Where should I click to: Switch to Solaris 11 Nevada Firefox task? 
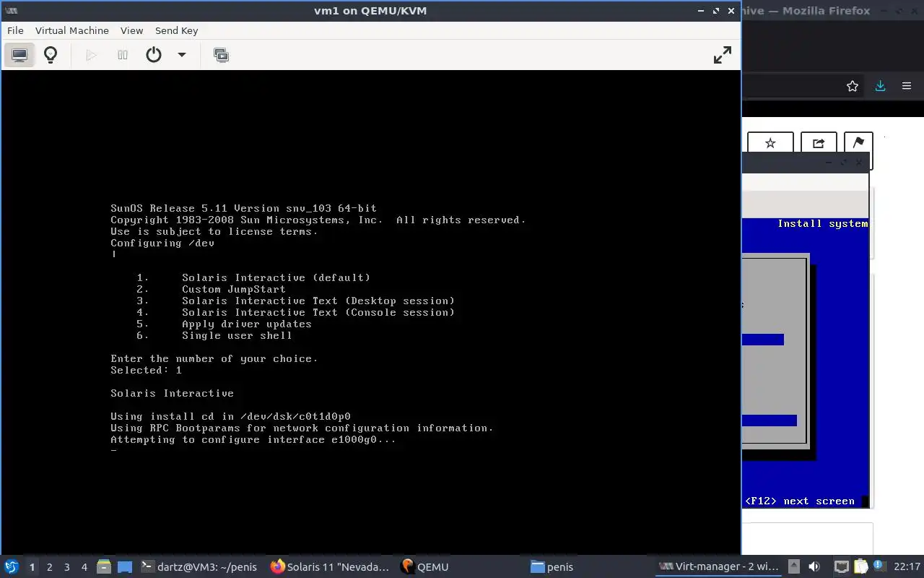[330, 567]
